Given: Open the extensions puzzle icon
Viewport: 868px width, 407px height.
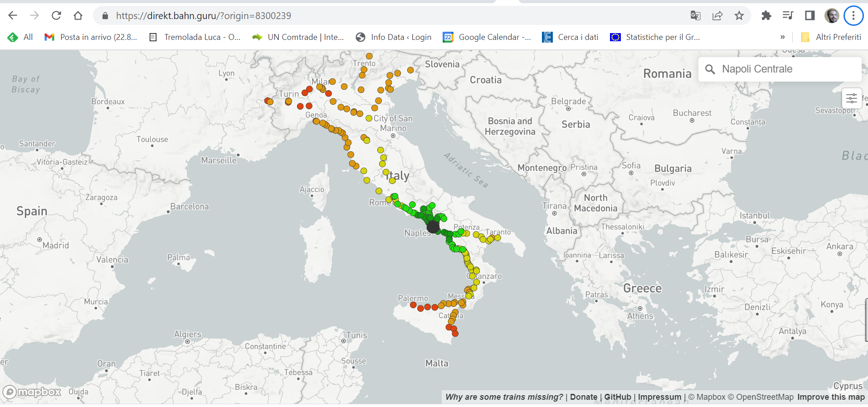Looking at the screenshot, I should 766,16.
